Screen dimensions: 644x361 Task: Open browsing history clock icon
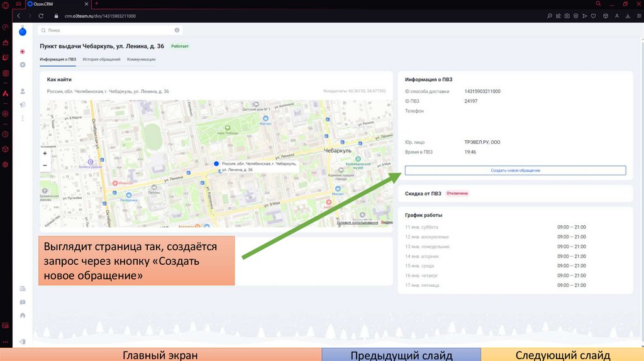point(5,135)
